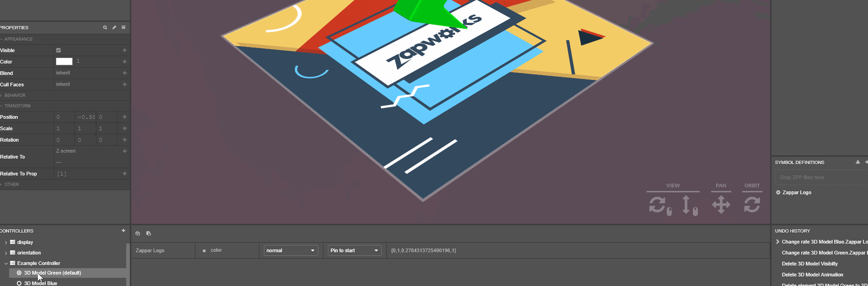Click the plus icon on the Position row

click(x=124, y=117)
